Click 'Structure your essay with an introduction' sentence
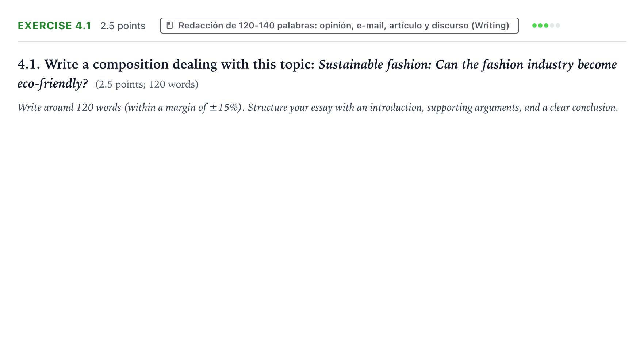644x353 pixels. [336, 108]
